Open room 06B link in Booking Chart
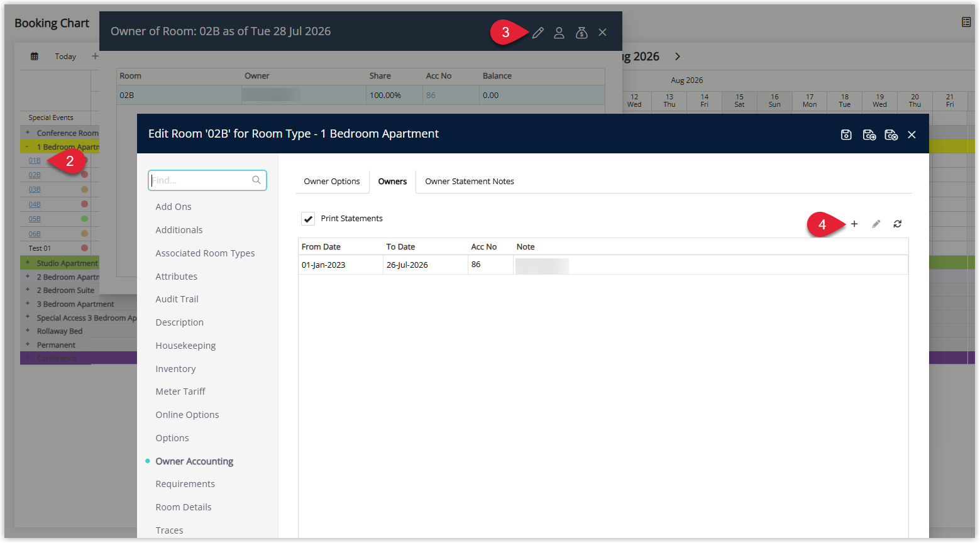This screenshot has height=543, width=980. (x=35, y=234)
